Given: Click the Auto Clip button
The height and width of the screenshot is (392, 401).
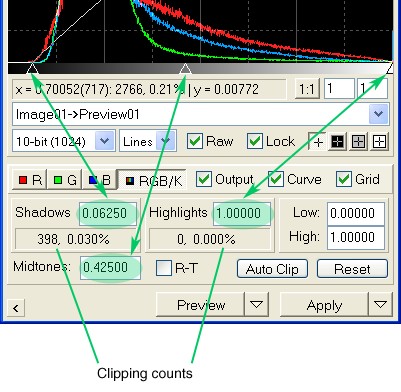Looking at the screenshot, I should click(x=272, y=269).
